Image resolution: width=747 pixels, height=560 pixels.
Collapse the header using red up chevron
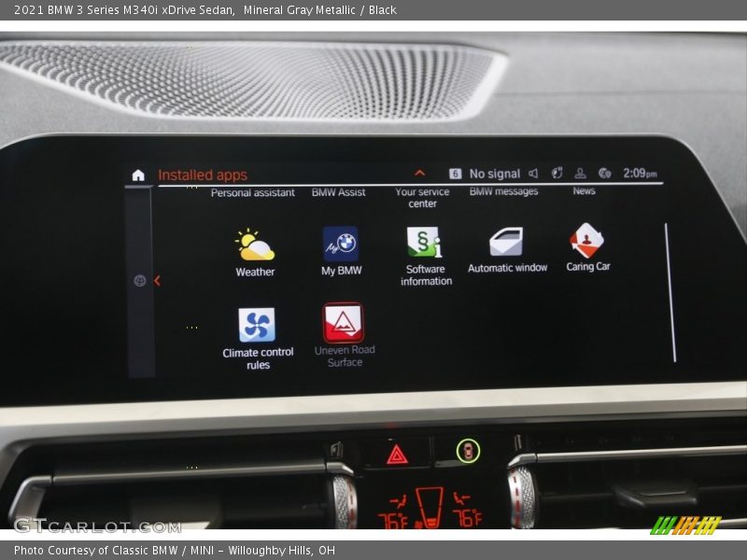[x=420, y=174]
